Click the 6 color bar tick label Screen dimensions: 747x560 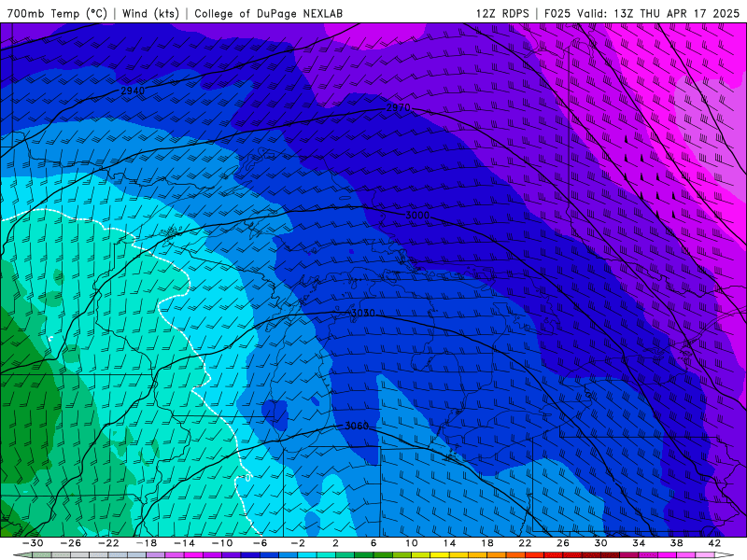pos(373,543)
